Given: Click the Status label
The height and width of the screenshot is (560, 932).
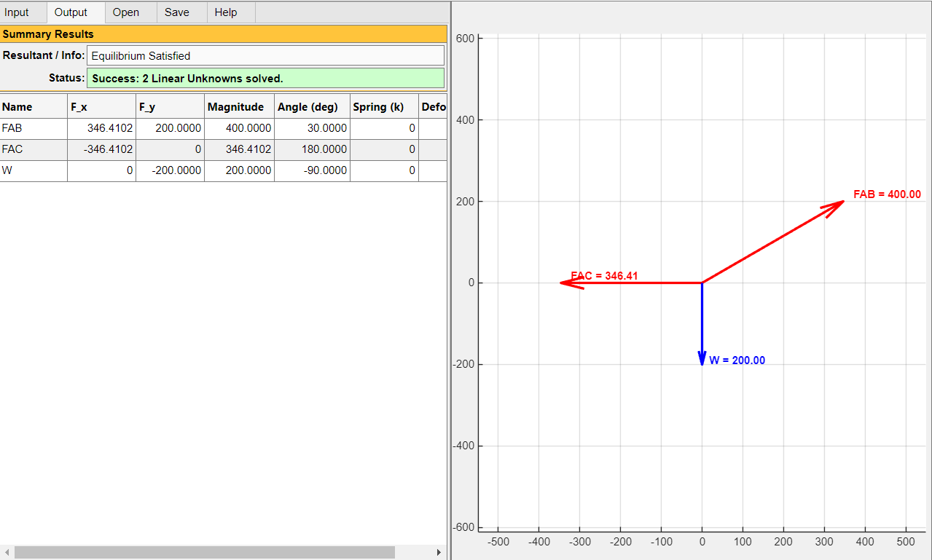Looking at the screenshot, I should tap(67, 78).
